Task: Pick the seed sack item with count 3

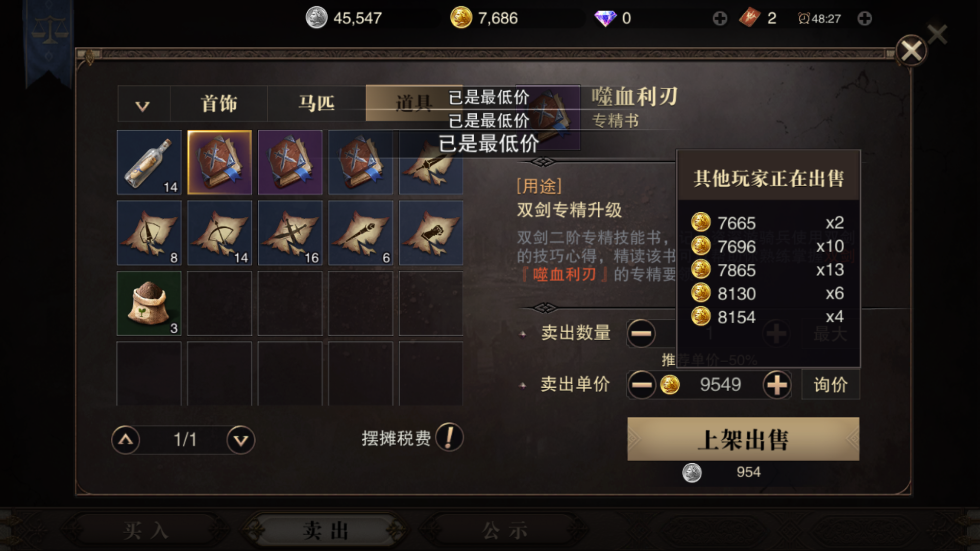Action: click(149, 303)
